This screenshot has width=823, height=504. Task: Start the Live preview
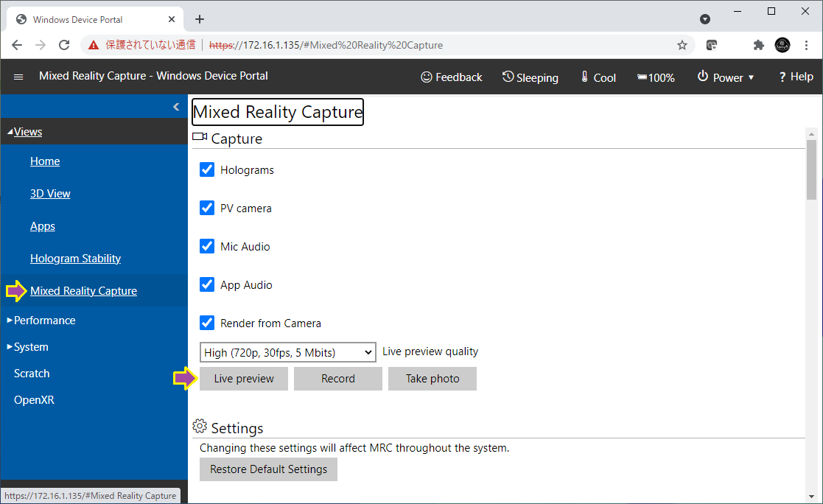[x=244, y=379]
